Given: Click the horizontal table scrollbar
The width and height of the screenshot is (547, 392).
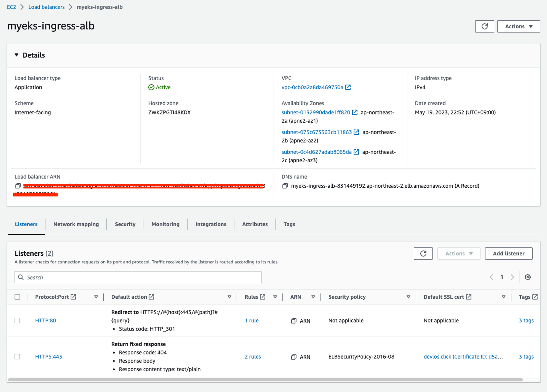Looking at the screenshot, I should click(x=265, y=380).
